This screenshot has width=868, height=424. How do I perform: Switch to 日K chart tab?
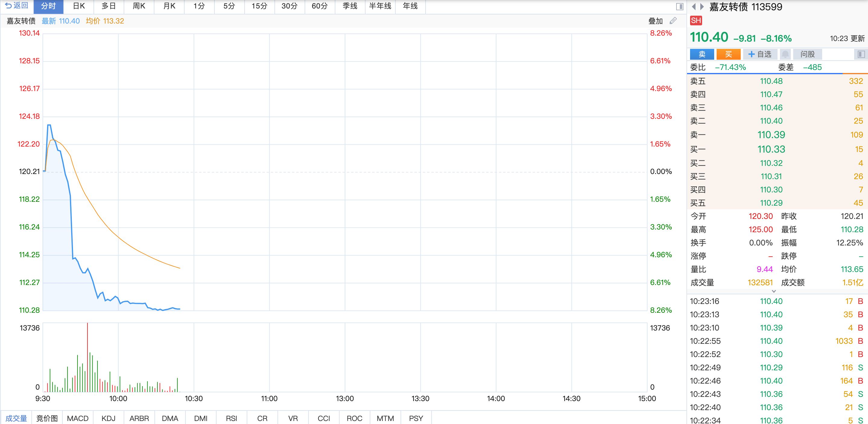pos(78,6)
